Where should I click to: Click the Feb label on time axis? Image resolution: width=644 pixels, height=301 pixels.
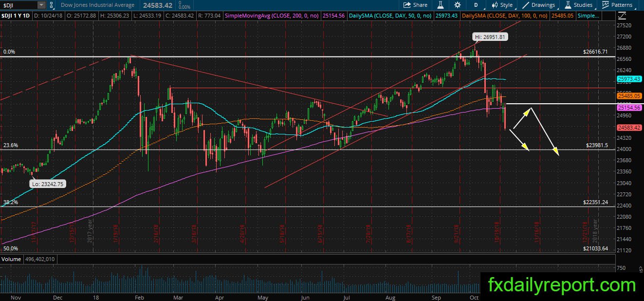[139, 297]
